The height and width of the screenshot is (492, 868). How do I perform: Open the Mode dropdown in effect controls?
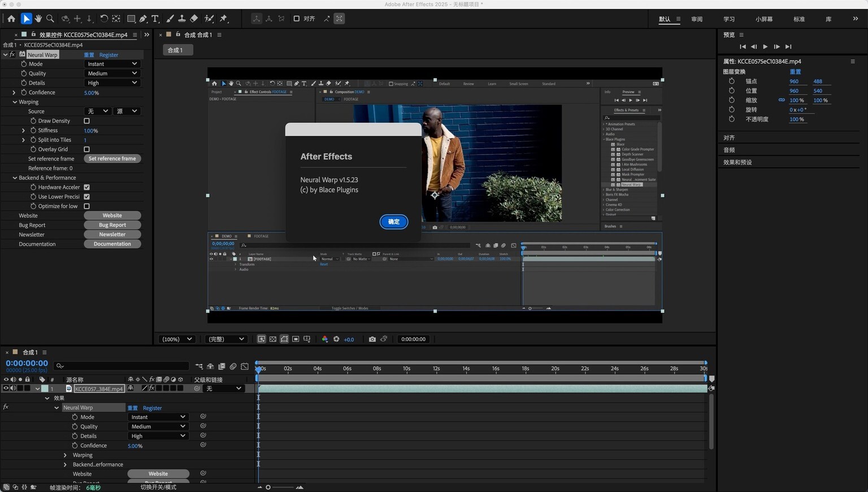112,64
